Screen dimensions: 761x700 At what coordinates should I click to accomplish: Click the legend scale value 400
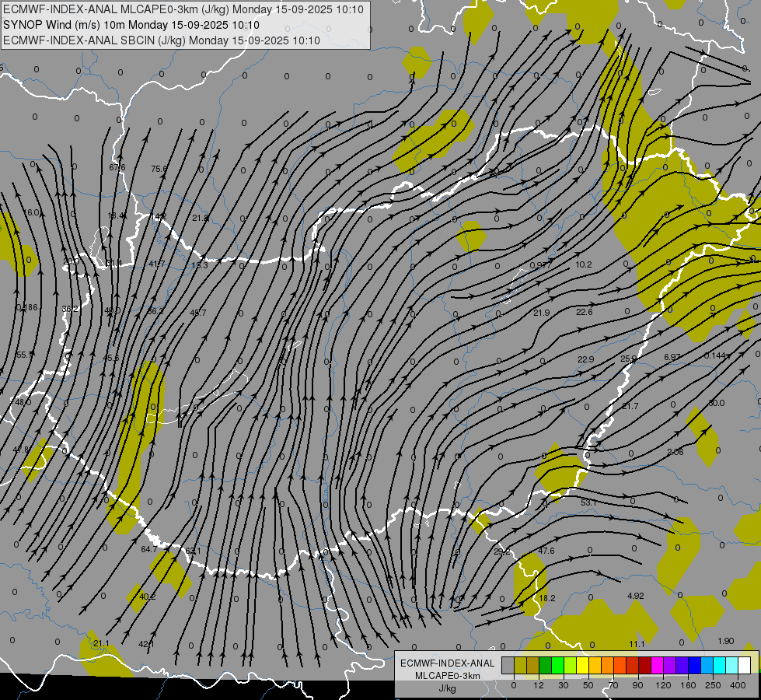click(x=738, y=685)
